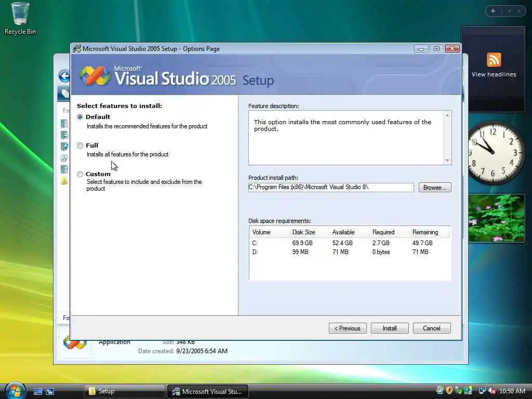Select the Custom install option
The height and width of the screenshot is (399, 532).
point(80,174)
